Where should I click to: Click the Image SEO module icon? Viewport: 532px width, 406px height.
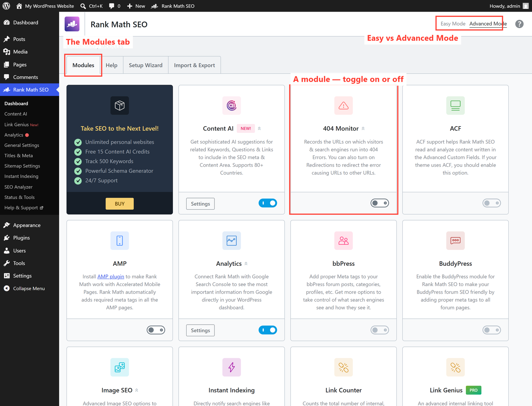point(120,367)
